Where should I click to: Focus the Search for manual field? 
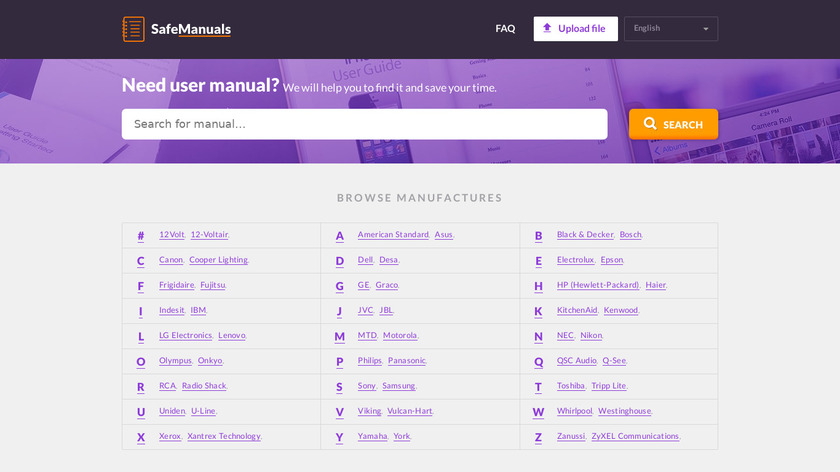[x=364, y=124]
